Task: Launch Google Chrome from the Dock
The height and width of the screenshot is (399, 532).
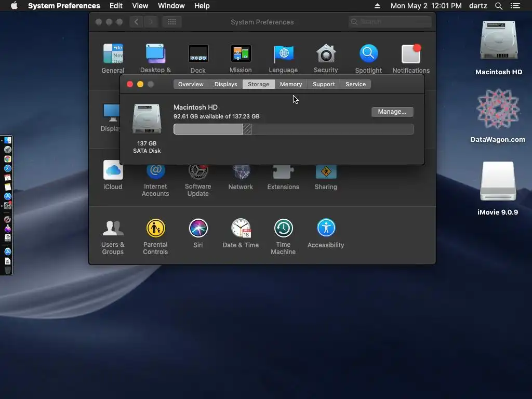Action: (x=7, y=159)
